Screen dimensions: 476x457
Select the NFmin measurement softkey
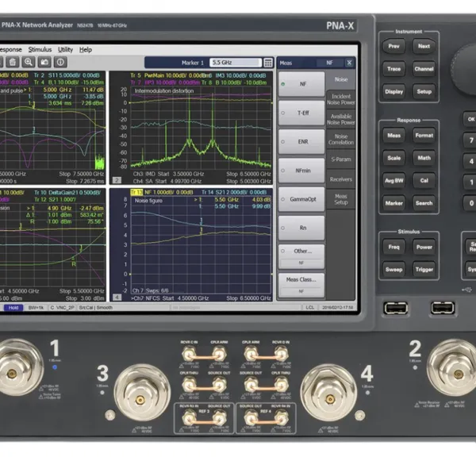(x=301, y=171)
